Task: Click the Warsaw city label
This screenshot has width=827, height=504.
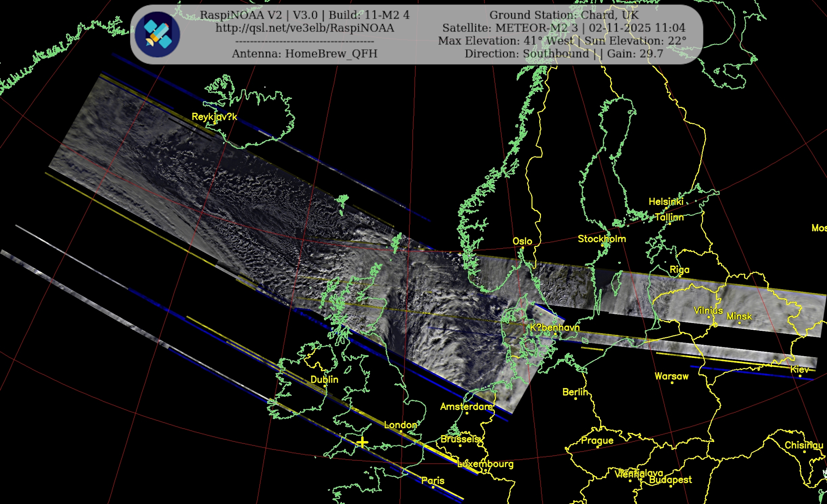Action: 671,376
